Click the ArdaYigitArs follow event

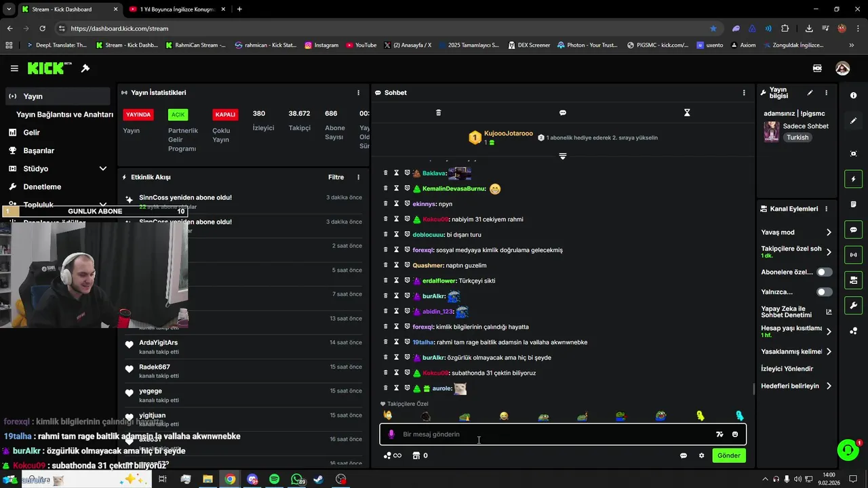click(x=244, y=347)
